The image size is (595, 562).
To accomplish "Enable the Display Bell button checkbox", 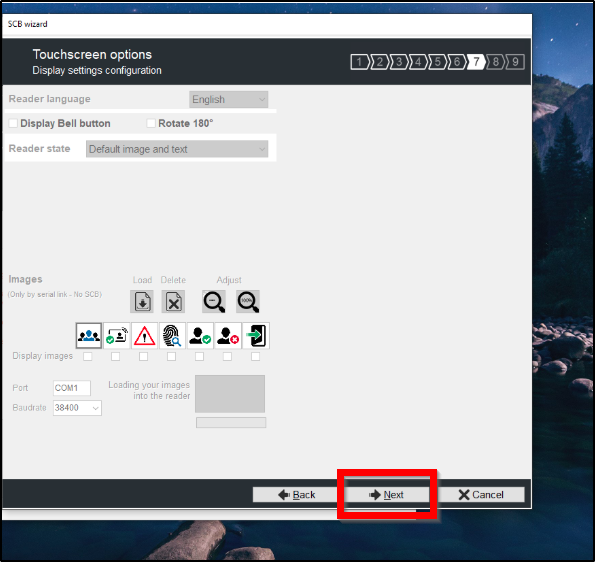I will 13,123.
